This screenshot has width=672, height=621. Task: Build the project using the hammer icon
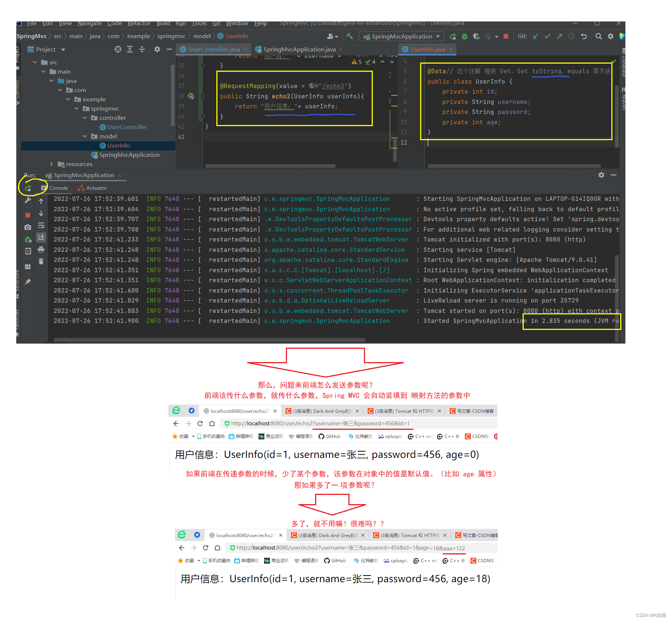tap(350, 36)
